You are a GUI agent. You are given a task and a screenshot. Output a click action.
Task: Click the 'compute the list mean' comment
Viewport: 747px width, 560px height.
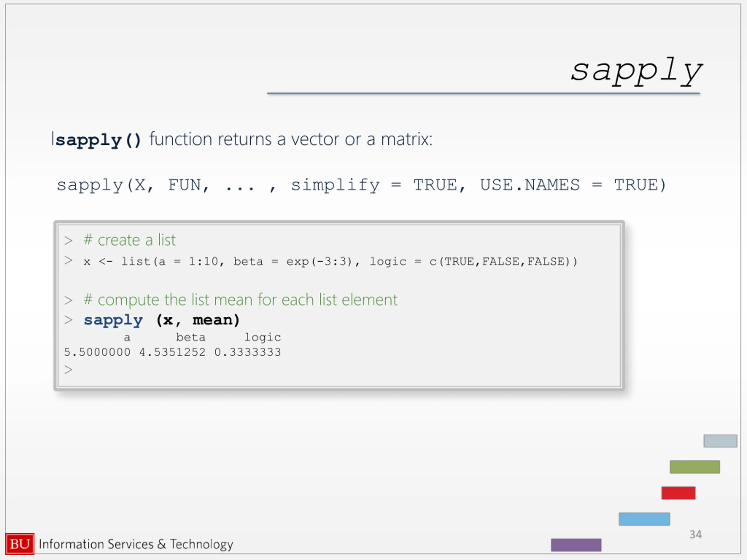(x=240, y=300)
